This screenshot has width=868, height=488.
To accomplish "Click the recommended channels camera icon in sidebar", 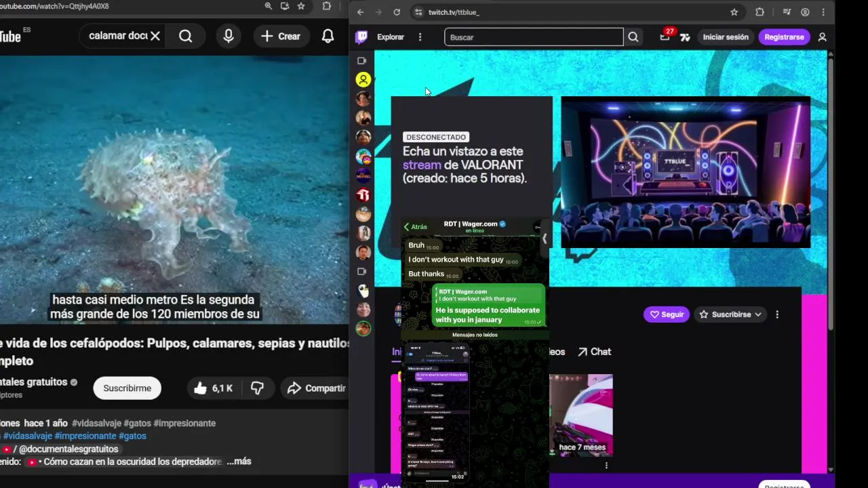I will click(361, 272).
